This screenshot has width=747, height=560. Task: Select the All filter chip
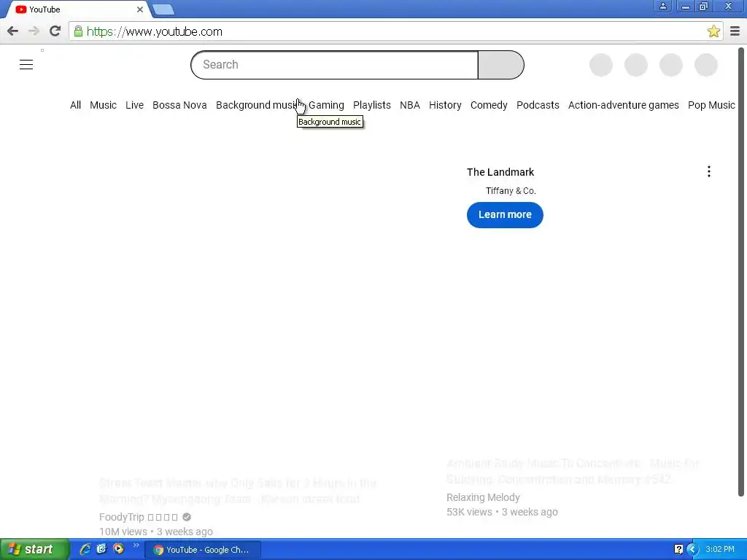[75, 105]
